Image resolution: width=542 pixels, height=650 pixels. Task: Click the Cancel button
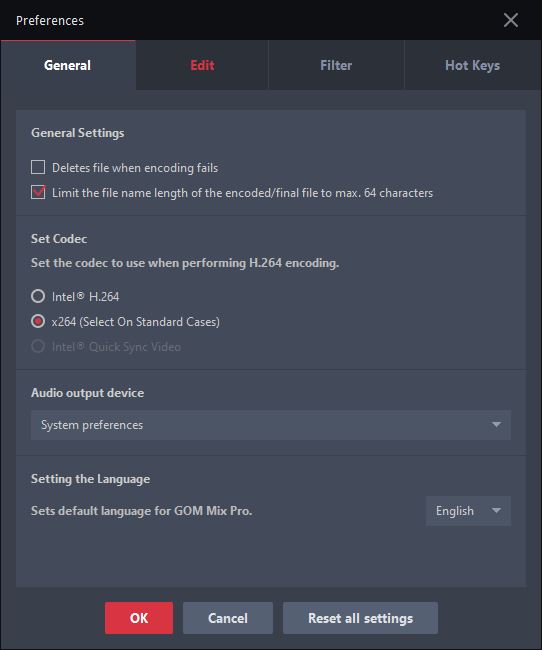click(x=228, y=618)
